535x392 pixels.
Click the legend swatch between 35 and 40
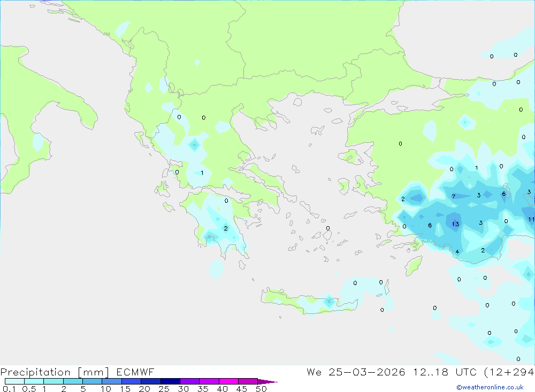tap(209, 381)
